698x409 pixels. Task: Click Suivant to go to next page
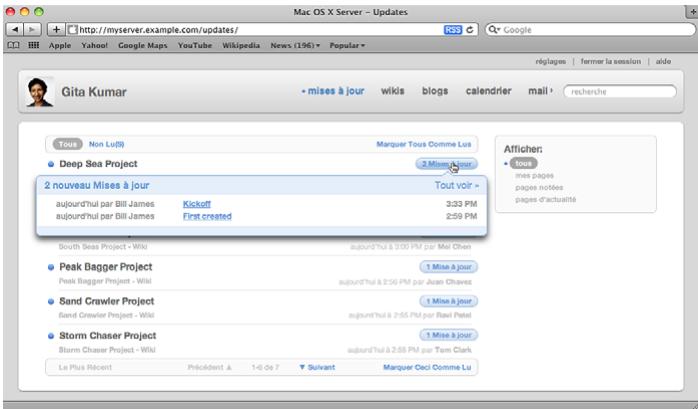317,368
